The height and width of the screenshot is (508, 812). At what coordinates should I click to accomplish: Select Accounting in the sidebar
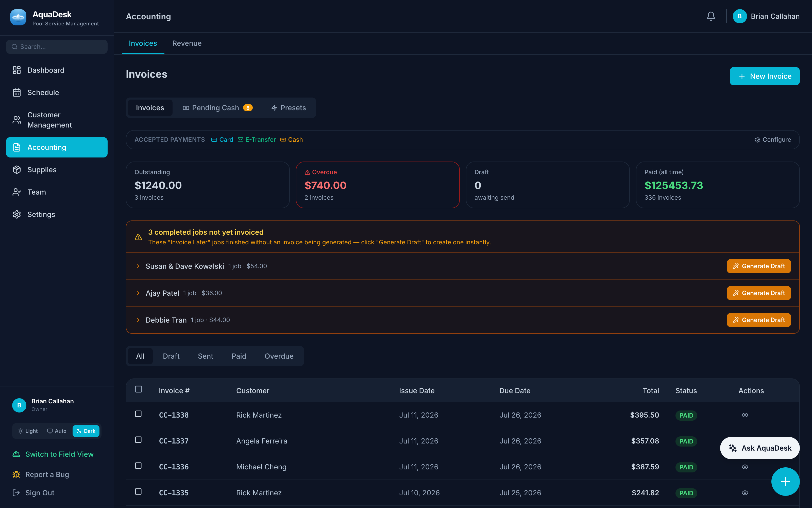tap(57, 147)
